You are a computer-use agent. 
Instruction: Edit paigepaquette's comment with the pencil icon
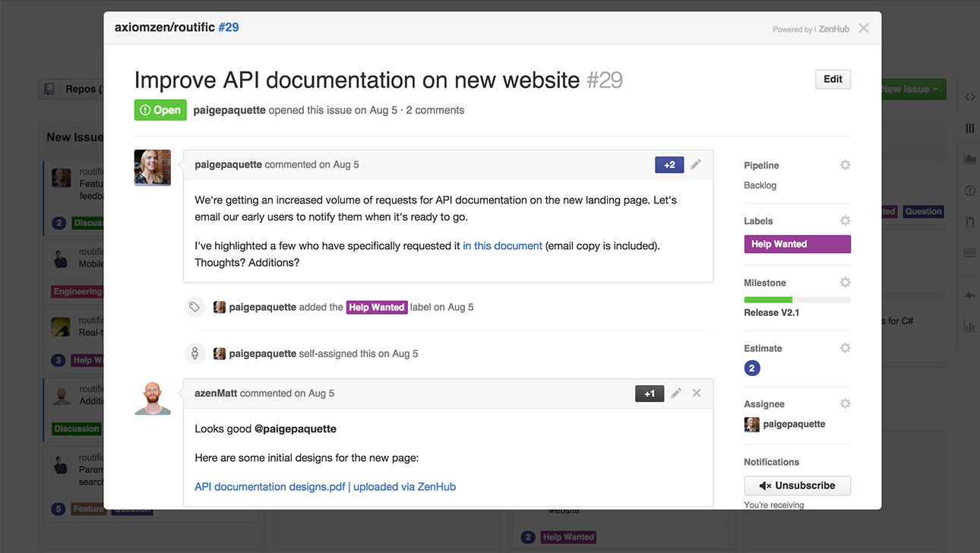tap(696, 164)
